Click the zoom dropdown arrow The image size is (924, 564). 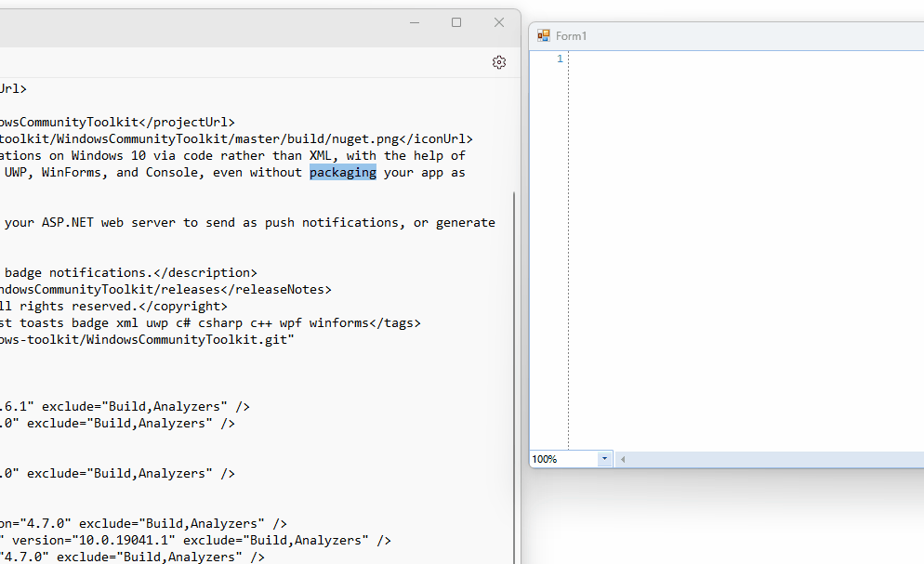(604, 458)
